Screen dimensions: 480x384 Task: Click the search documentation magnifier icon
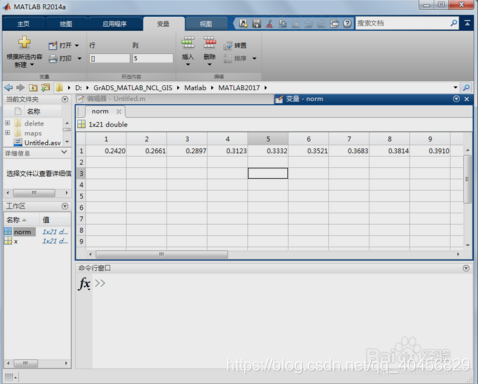(454, 23)
